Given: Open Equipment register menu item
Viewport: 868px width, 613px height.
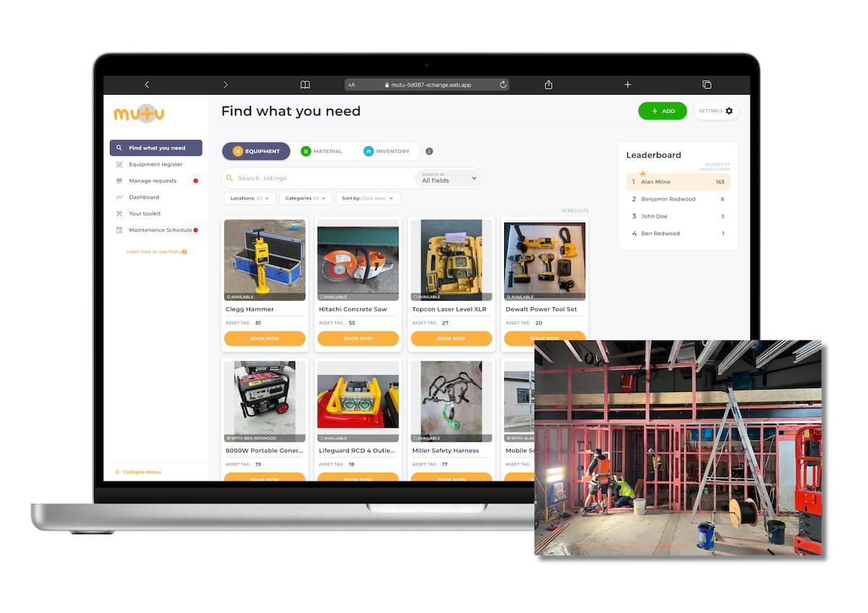Looking at the screenshot, I should 156,164.
